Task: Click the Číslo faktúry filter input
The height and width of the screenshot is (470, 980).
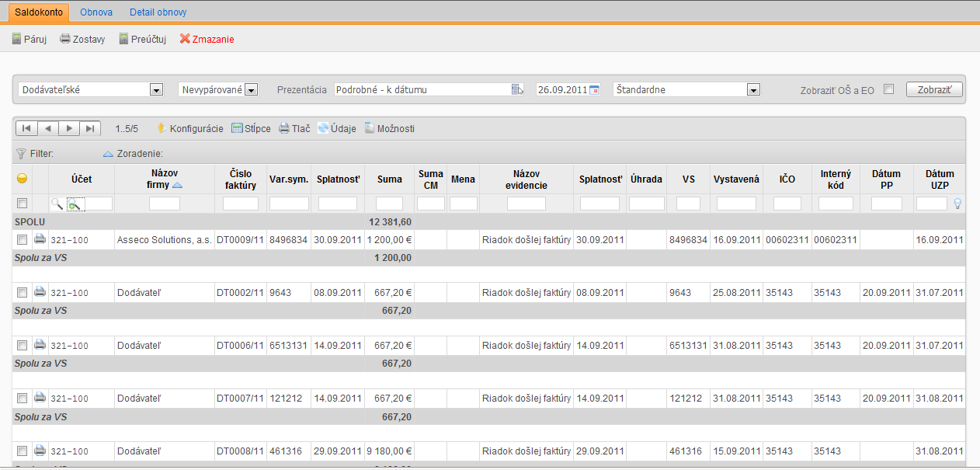Action: tap(241, 204)
